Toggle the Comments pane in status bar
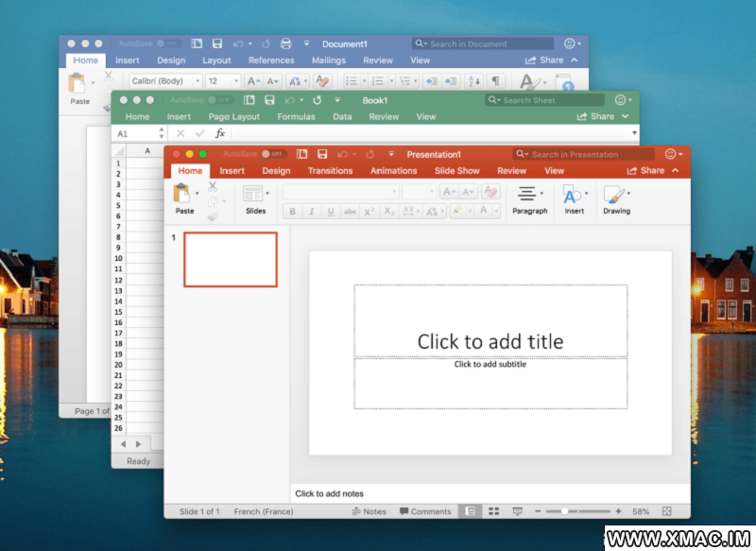The width and height of the screenshot is (756, 551). pyautogui.click(x=425, y=511)
